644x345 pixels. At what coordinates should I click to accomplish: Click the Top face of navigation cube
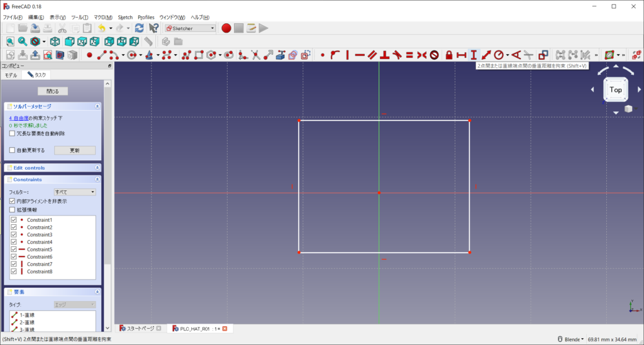pyautogui.click(x=616, y=90)
